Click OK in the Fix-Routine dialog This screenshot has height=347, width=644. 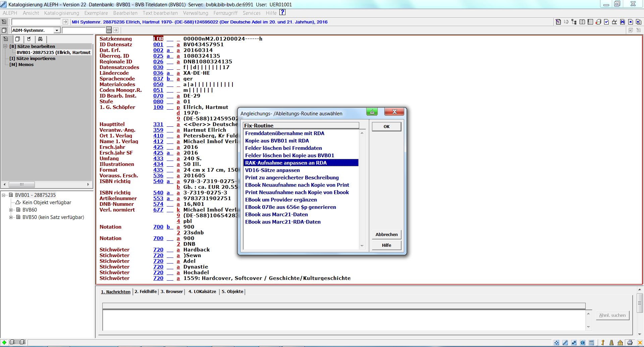click(386, 127)
